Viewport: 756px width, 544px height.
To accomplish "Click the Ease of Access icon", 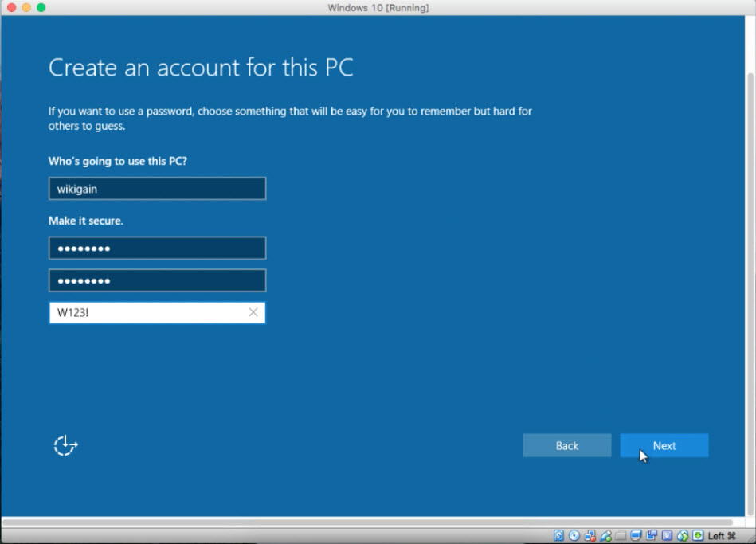I will (65, 445).
